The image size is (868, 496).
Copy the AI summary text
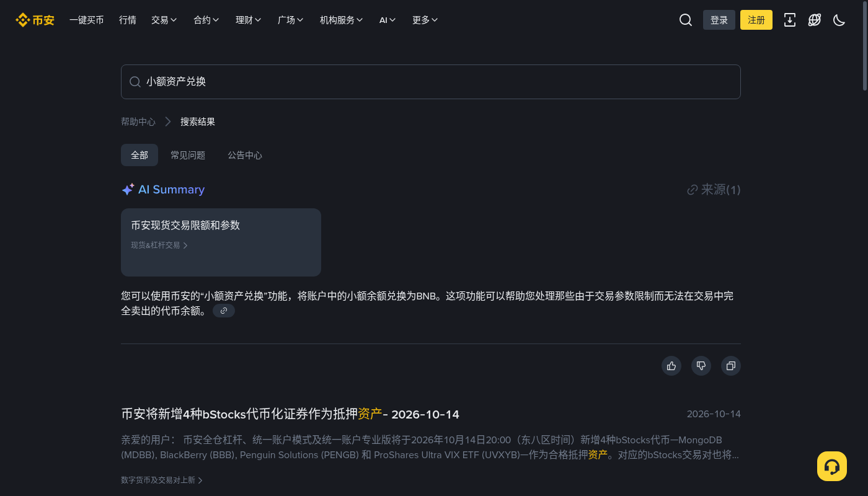731,366
